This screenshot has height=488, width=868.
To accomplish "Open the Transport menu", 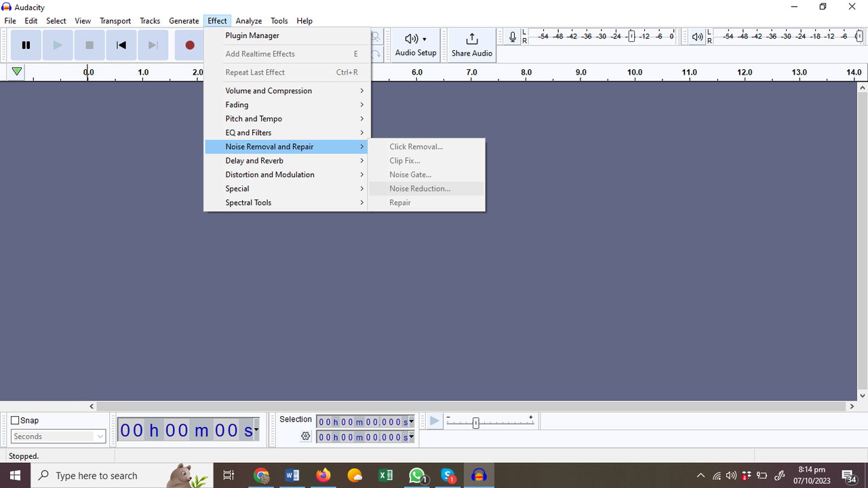I will 115,21.
